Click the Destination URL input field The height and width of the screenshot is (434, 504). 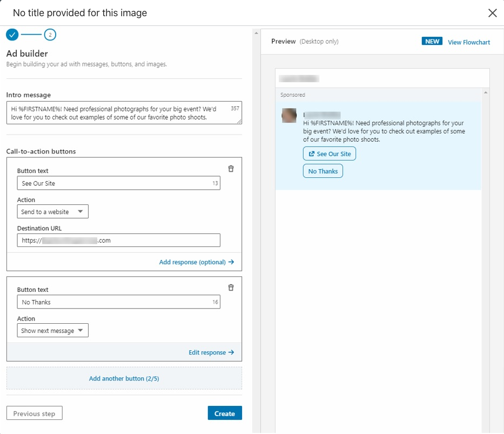[x=118, y=241]
